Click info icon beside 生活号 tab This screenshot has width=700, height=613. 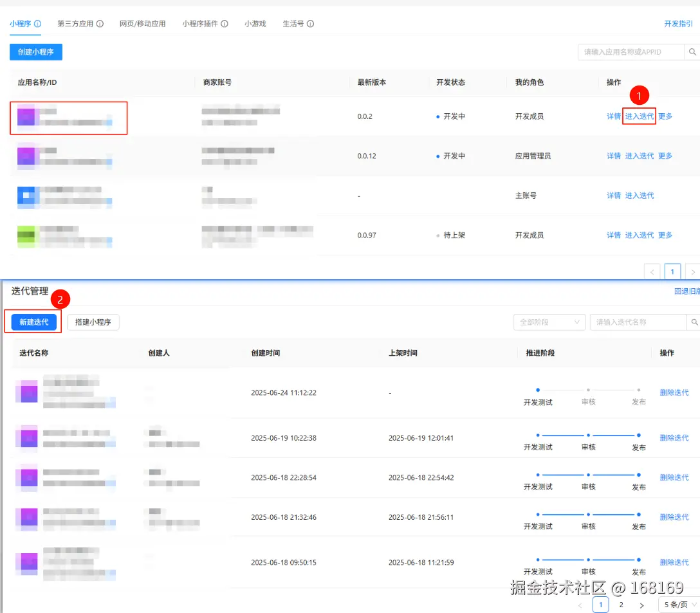click(310, 24)
